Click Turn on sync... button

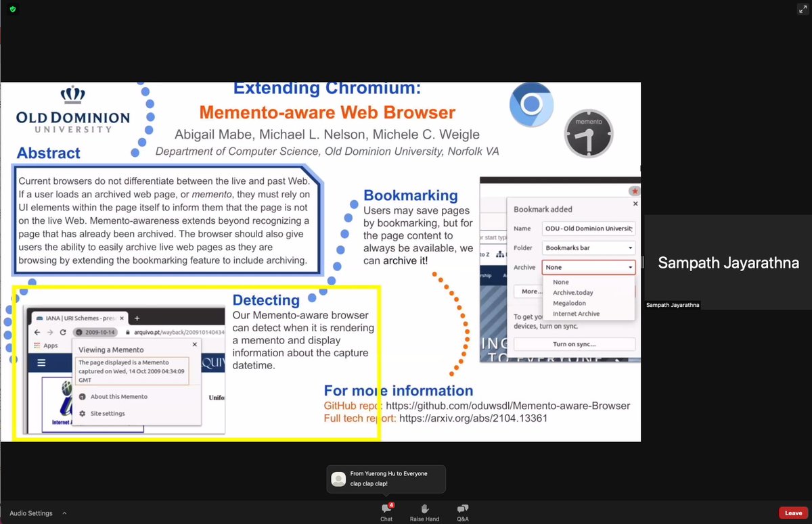[x=574, y=344]
